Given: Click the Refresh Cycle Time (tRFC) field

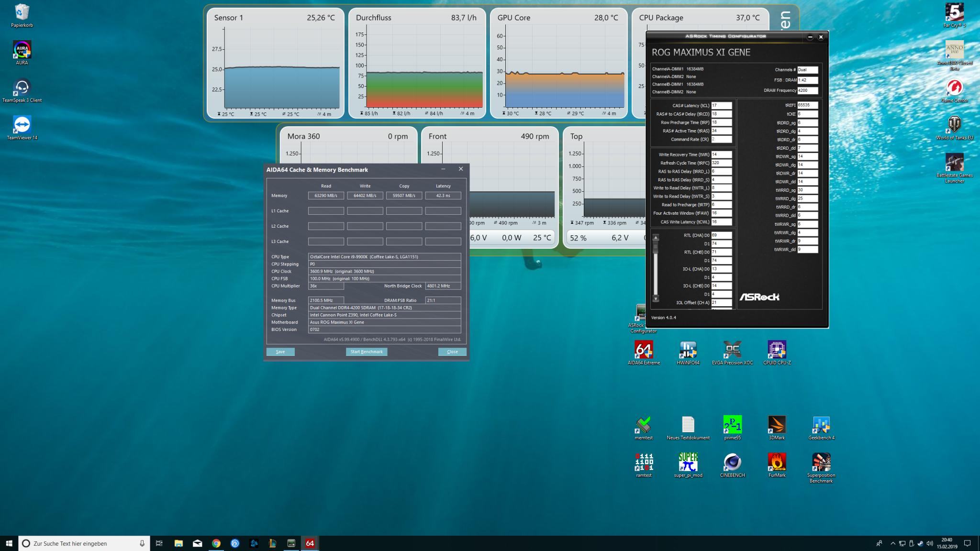Looking at the screenshot, I should pos(722,163).
